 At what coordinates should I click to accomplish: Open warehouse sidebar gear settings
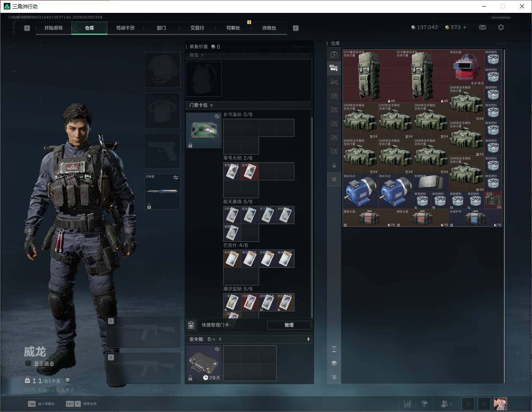[334, 179]
